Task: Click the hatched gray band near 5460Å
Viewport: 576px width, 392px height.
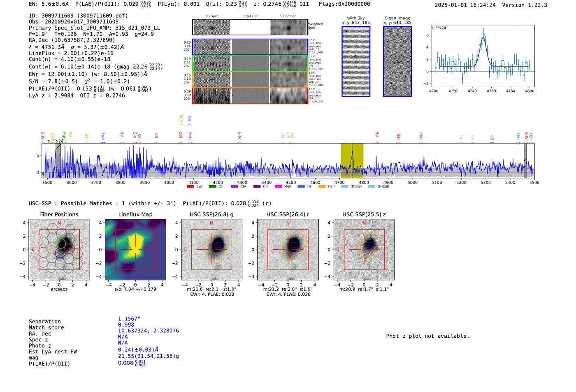Action: point(525,161)
